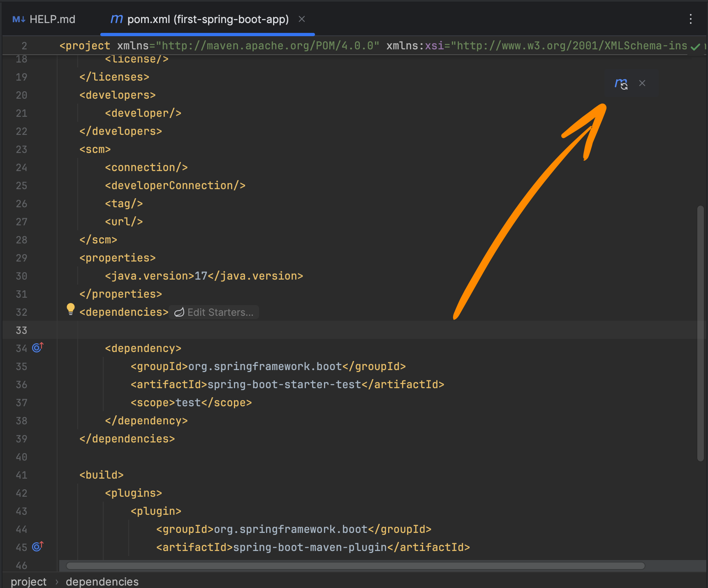Click the <scm> opening tag
The image size is (708, 588).
[95, 149]
